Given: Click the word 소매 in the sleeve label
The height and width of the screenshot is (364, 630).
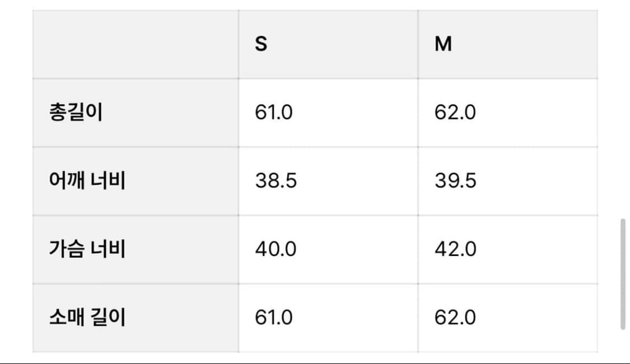Looking at the screenshot, I should coord(67,318).
